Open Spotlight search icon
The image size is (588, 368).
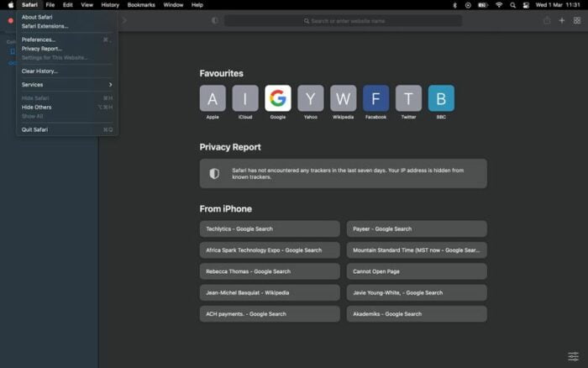[512, 5]
